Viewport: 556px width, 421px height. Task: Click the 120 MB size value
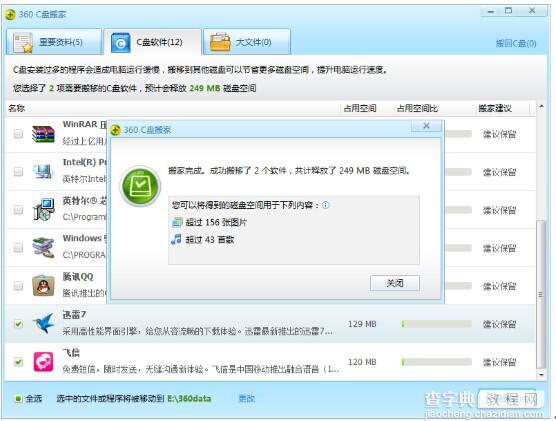coord(362,362)
